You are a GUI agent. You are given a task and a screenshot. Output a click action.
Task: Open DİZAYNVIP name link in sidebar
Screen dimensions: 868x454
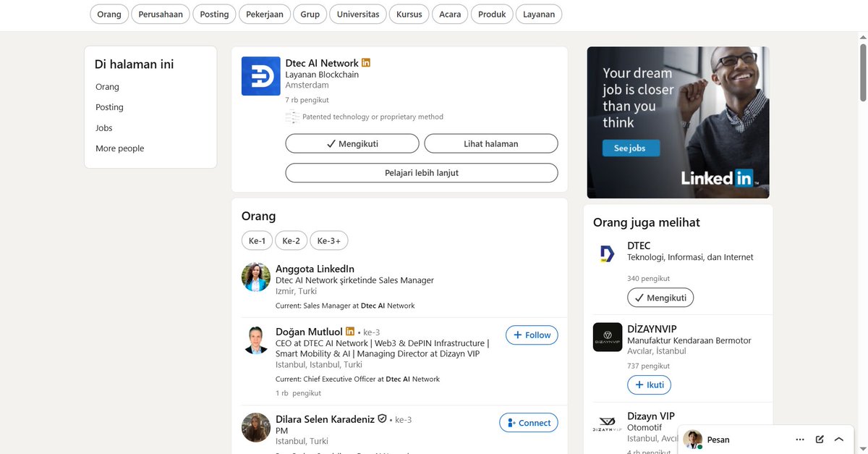[652, 329]
